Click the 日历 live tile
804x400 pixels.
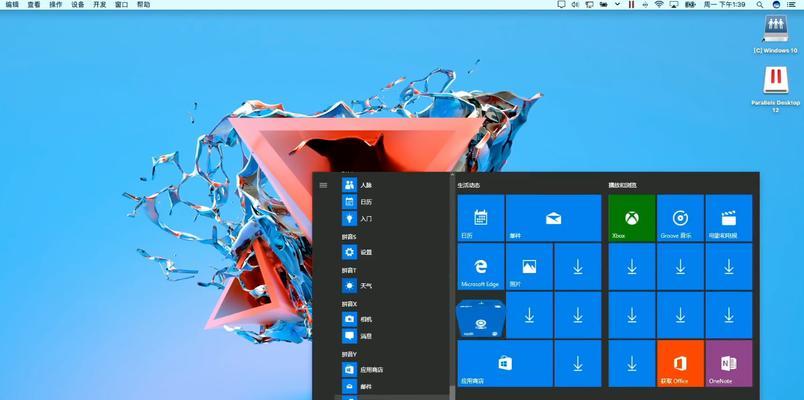pyautogui.click(x=480, y=218)
